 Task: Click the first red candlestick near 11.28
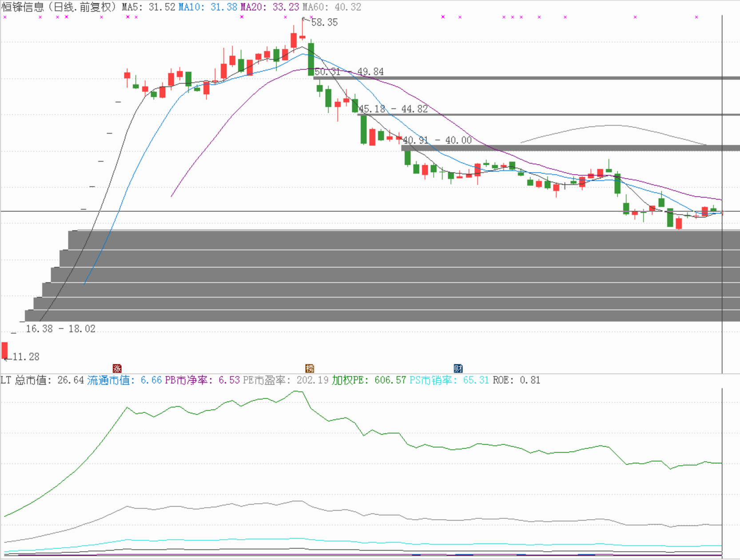tap(4, 350)
